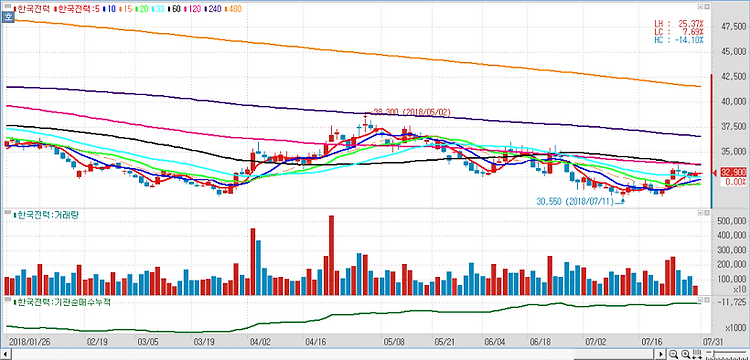Close the price chart pane
The height and width of the screenshot is (360, 750).
[706, 7]
